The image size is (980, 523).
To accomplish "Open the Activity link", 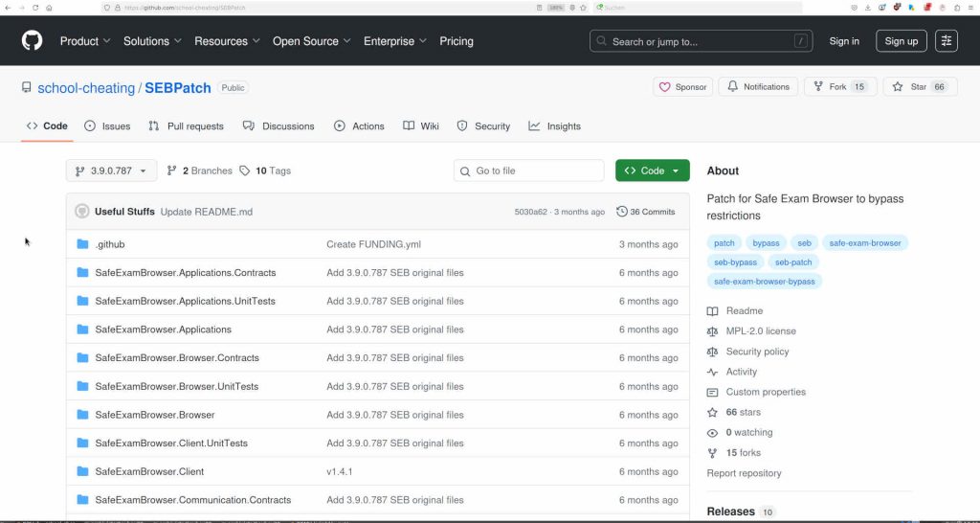I will pos(732,372).
